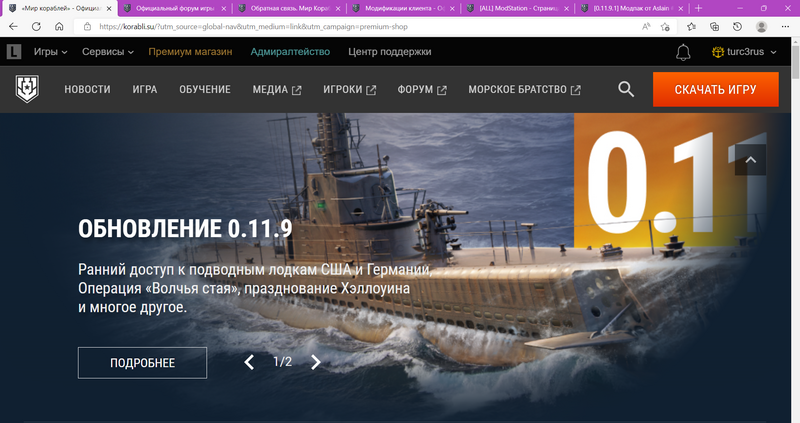Viewport: 800px width, 423px height.
Task: Switch to Модпак от Aslain tab
Action: point(632,9)
